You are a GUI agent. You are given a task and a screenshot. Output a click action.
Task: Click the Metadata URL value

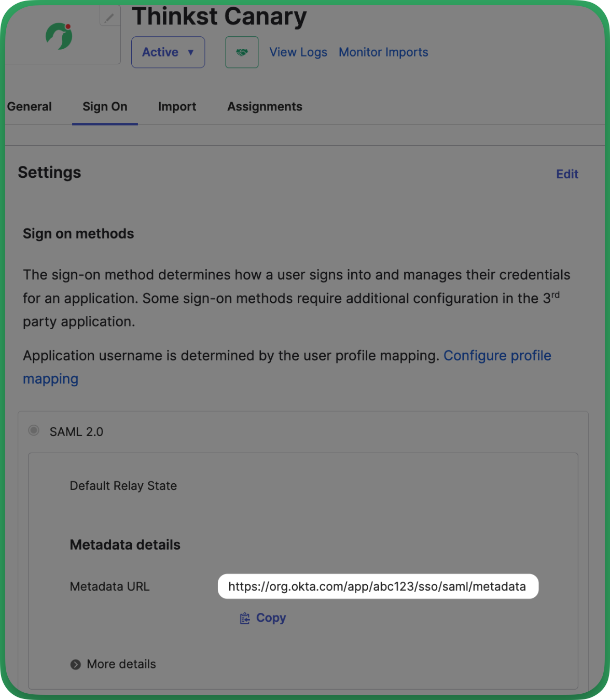tap(377, 586)
